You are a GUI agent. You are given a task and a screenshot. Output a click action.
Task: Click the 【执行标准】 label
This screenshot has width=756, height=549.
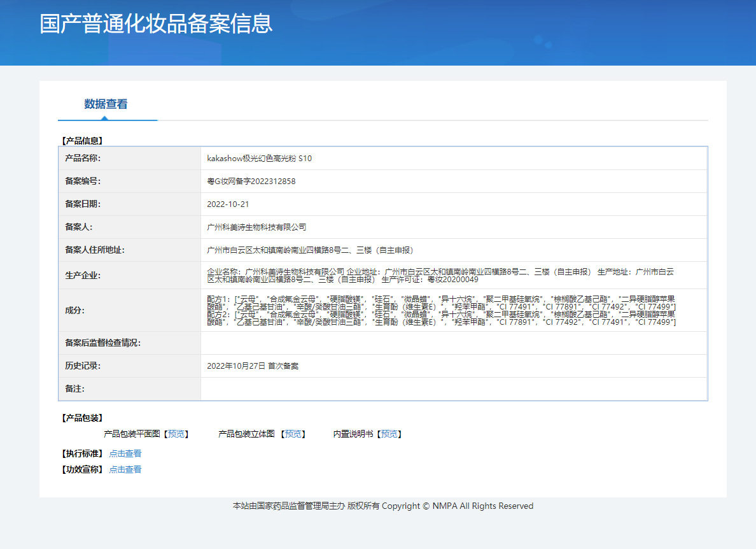tap(82, 453)
